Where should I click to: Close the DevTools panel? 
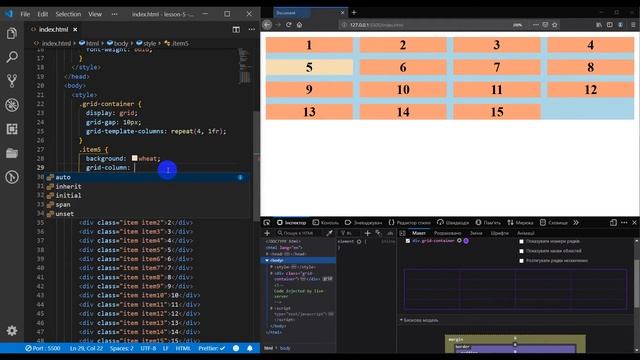634,222
